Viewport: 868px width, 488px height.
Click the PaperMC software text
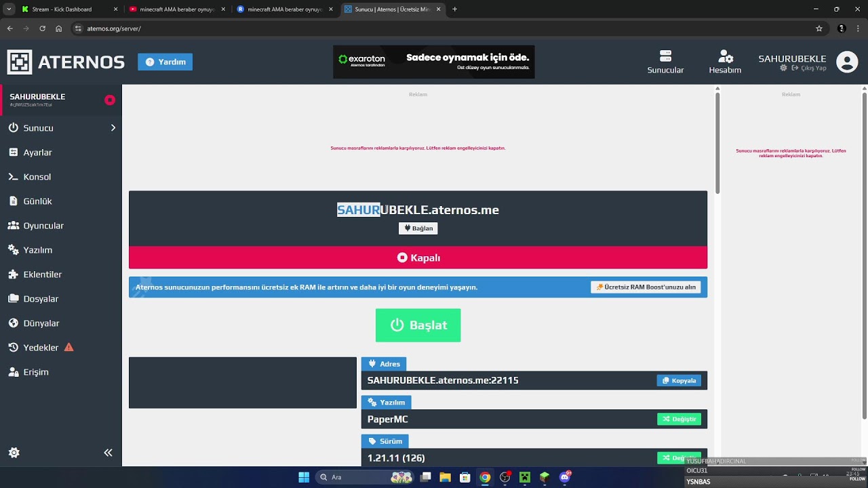[x=388, y=420]
